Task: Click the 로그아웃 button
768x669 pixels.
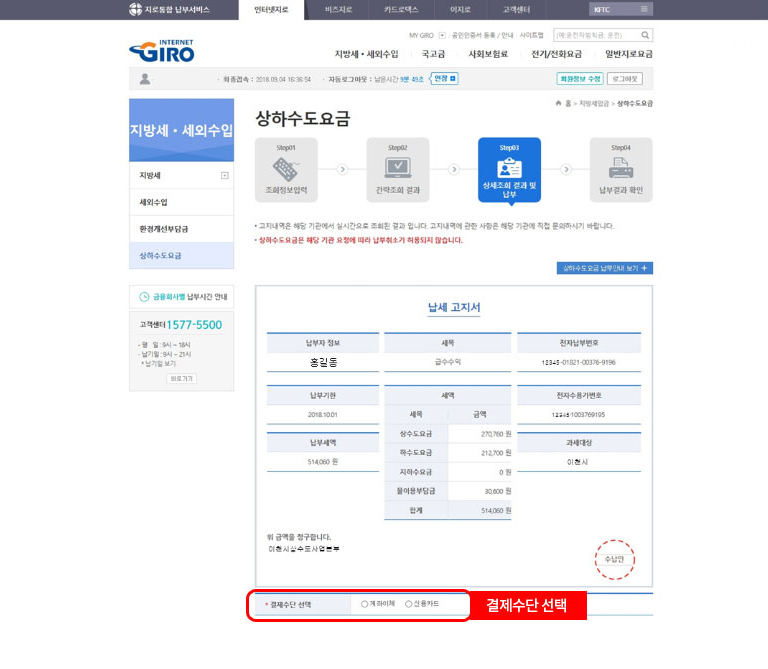Action: [625, 79]
